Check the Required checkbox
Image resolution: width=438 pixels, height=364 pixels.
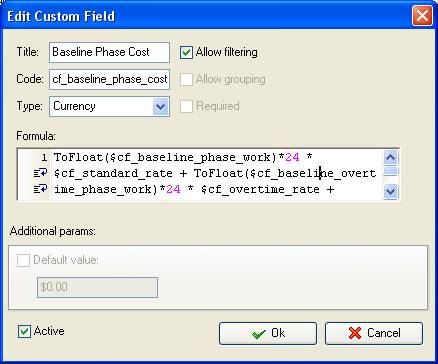186,106
